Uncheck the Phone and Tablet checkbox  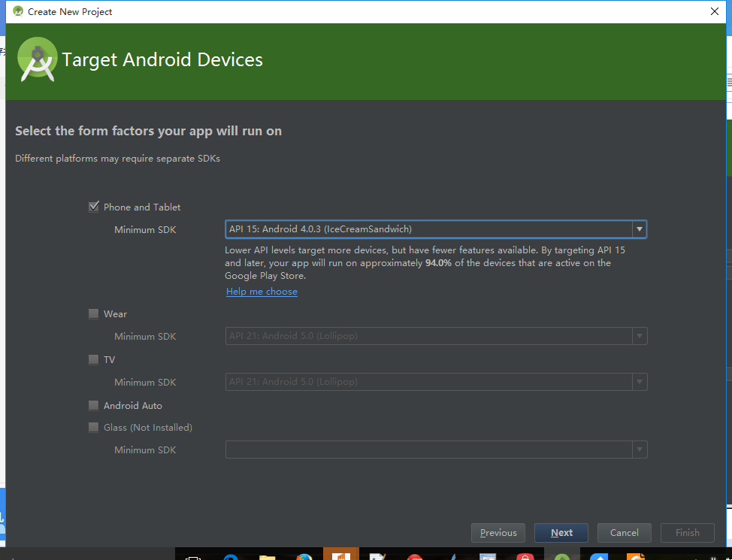click(94, 207)
